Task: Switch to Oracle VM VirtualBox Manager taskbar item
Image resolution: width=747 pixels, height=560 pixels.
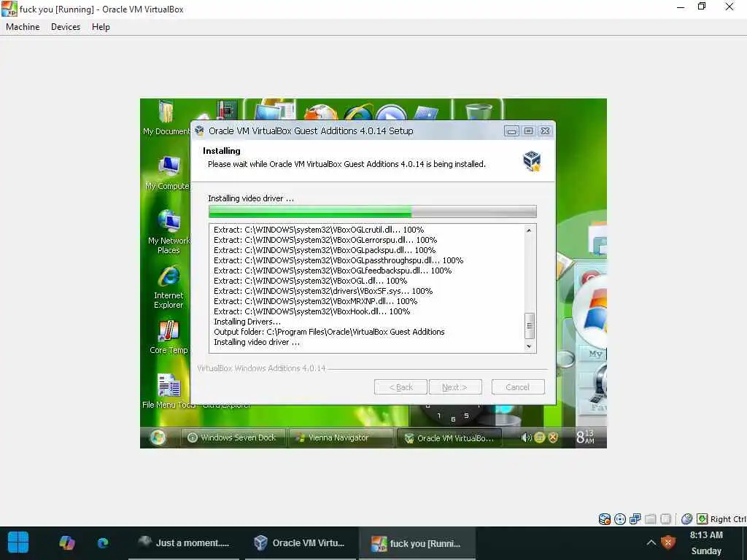Action: (300, 542)
